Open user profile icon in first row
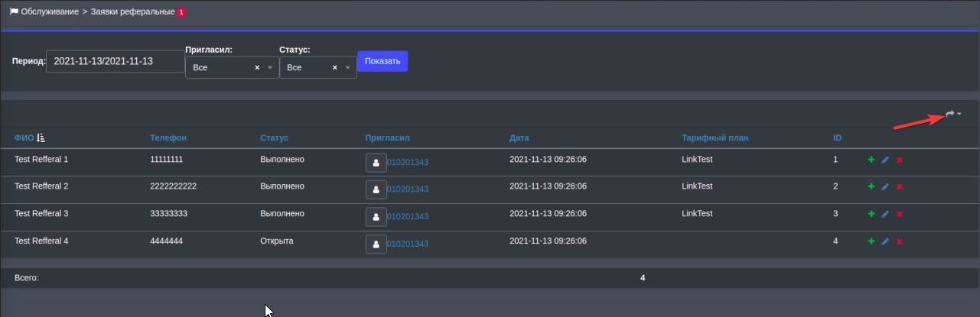The image size is (980, 317). [x=376, y=162]
